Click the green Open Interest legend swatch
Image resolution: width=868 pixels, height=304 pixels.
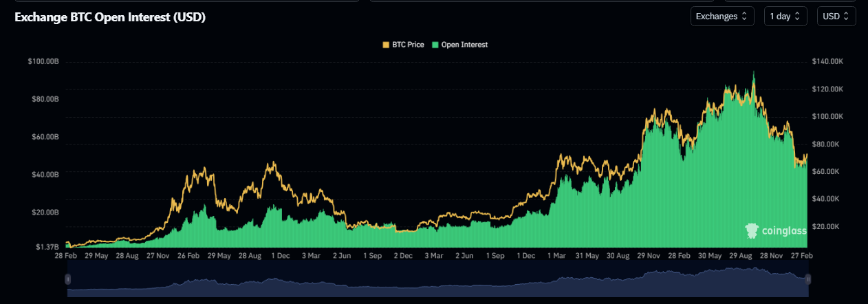(x=435, y=45)
